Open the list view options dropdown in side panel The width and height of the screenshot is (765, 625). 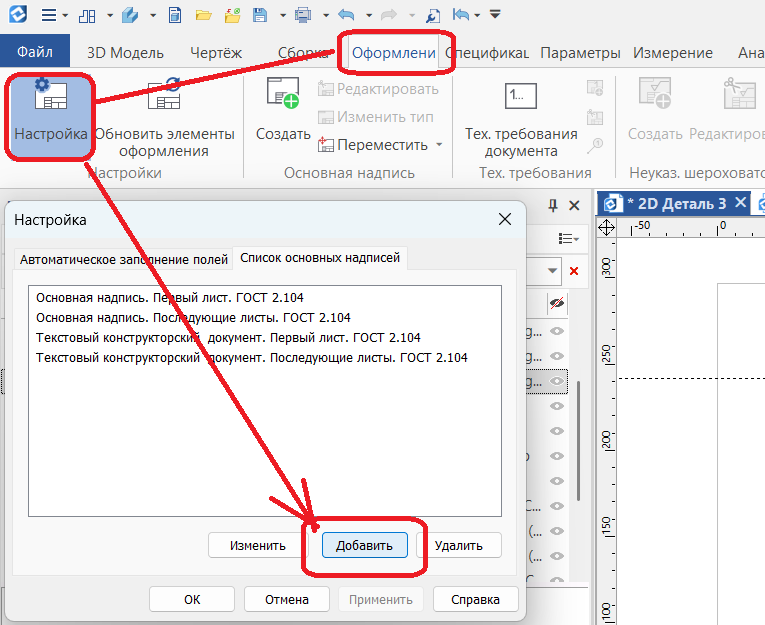click(568, 238)
